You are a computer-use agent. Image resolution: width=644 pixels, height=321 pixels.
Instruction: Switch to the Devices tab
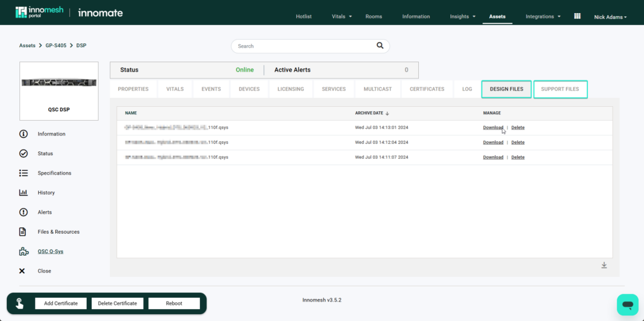[x=249, y=89]
